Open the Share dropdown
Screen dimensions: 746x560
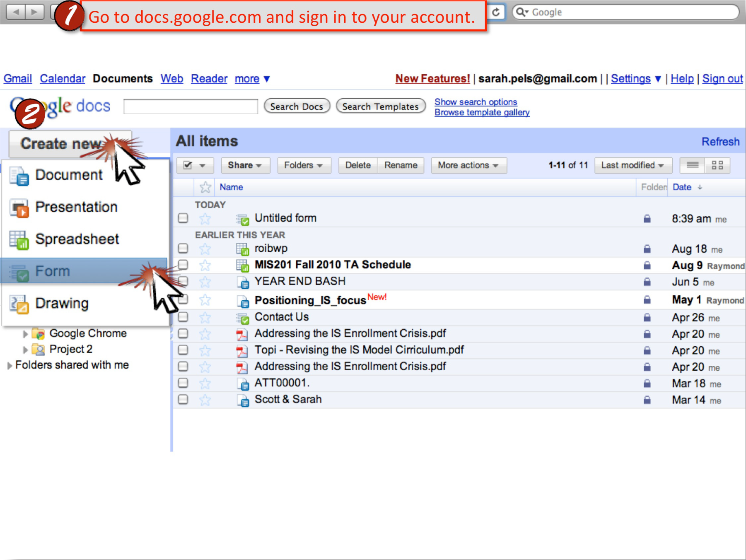pos(245,165)
